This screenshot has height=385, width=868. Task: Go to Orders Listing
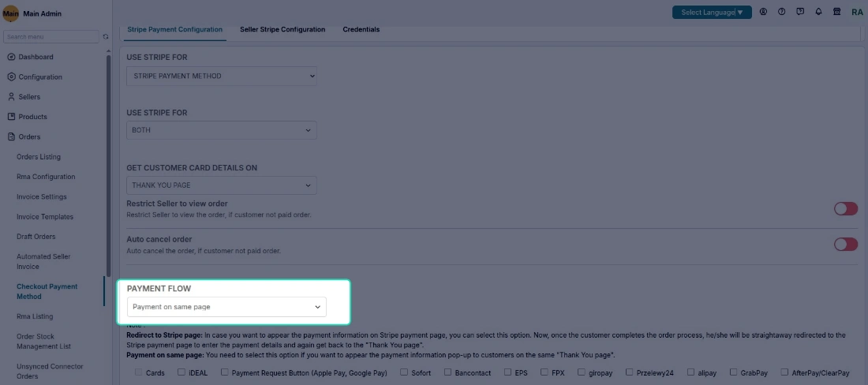(x=39, y=156)
